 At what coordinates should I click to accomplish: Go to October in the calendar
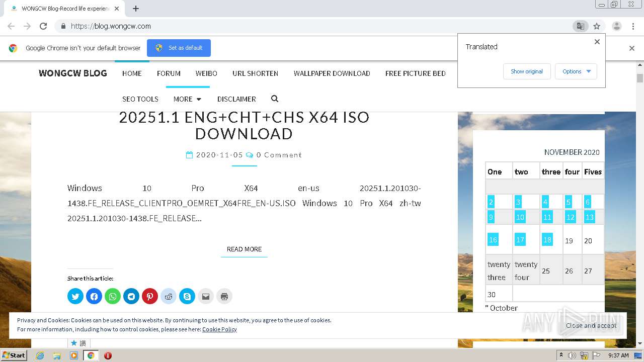pos(502,308)
